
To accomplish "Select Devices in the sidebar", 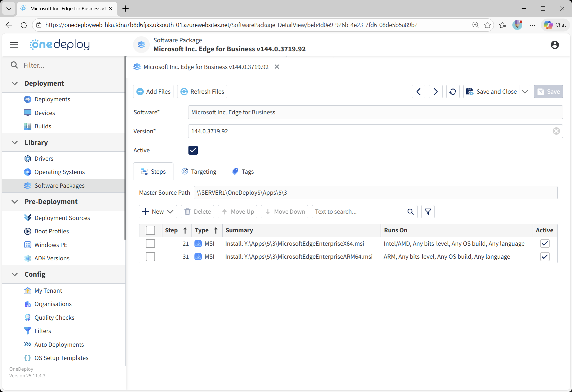I will tap(44, 113).
